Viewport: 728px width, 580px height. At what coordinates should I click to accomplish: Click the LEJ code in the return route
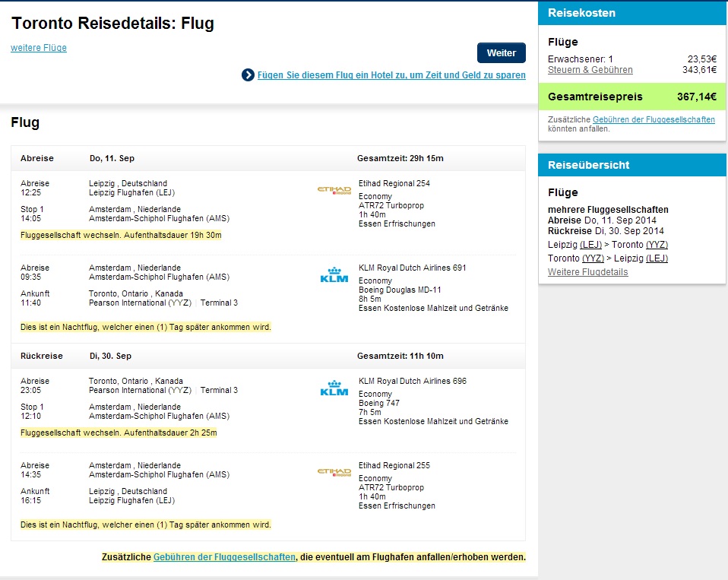coord(657,258)
